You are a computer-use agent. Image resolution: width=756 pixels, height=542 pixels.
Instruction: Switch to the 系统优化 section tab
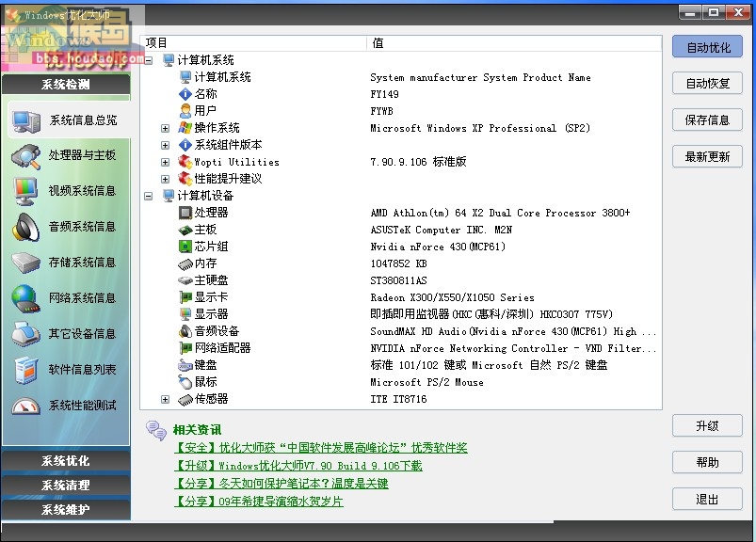pyautogui.click(x=66, y=460)
